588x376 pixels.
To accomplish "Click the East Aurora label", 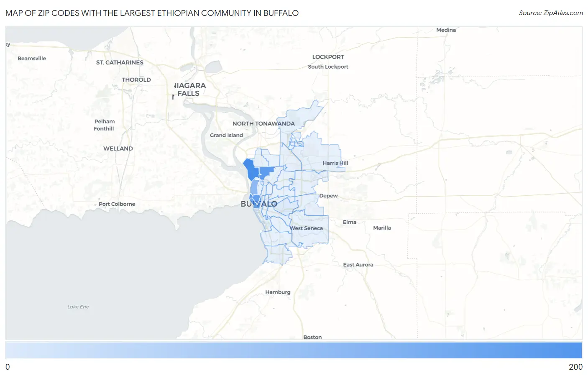I will [358, 265].
